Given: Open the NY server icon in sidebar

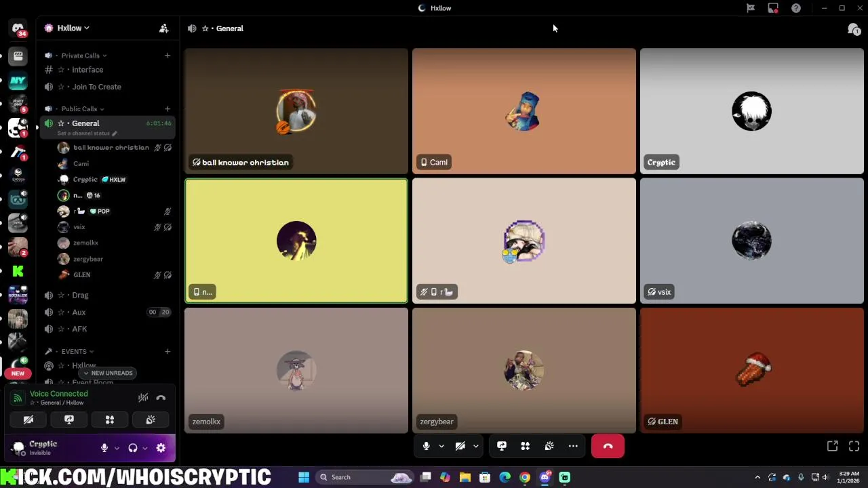Looking at the screenshot, I should tap(18, 81).
